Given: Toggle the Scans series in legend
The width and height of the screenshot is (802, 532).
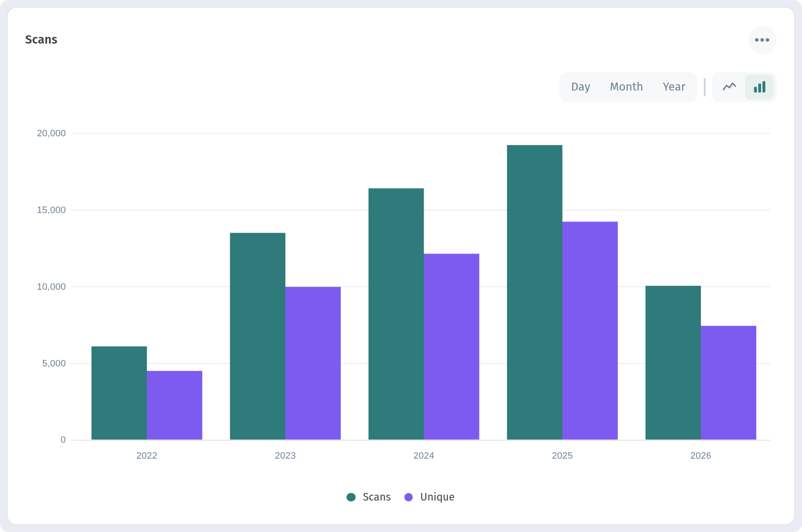Looking at the screenshot, I should (x=368, y=497).
